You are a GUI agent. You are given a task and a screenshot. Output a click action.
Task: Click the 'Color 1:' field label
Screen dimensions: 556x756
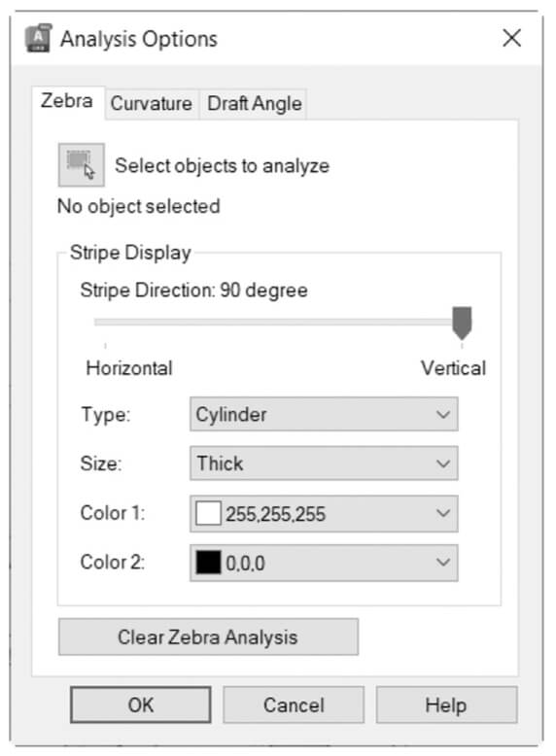[x=113, y=513]
